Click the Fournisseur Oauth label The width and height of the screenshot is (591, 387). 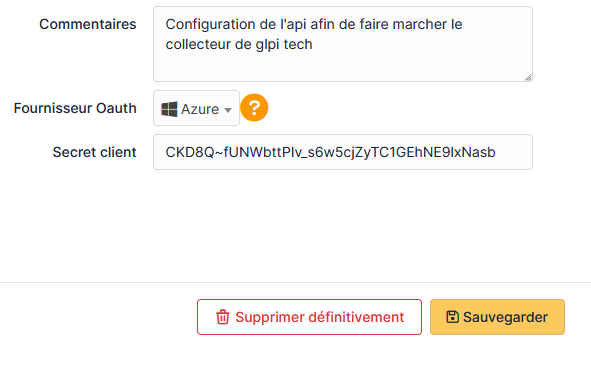(x=75, y=108)
